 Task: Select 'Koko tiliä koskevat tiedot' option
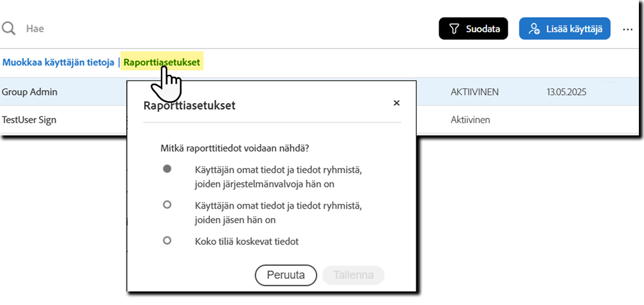click(x=167, y=240)
